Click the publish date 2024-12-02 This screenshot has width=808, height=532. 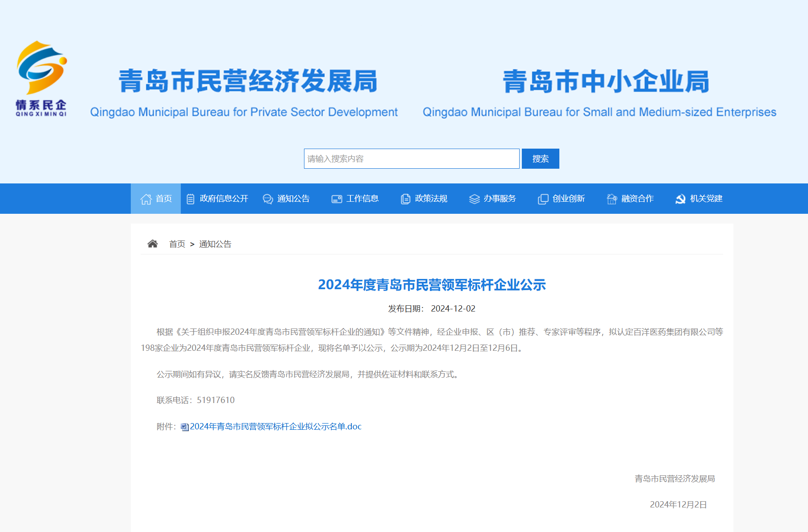453,308
